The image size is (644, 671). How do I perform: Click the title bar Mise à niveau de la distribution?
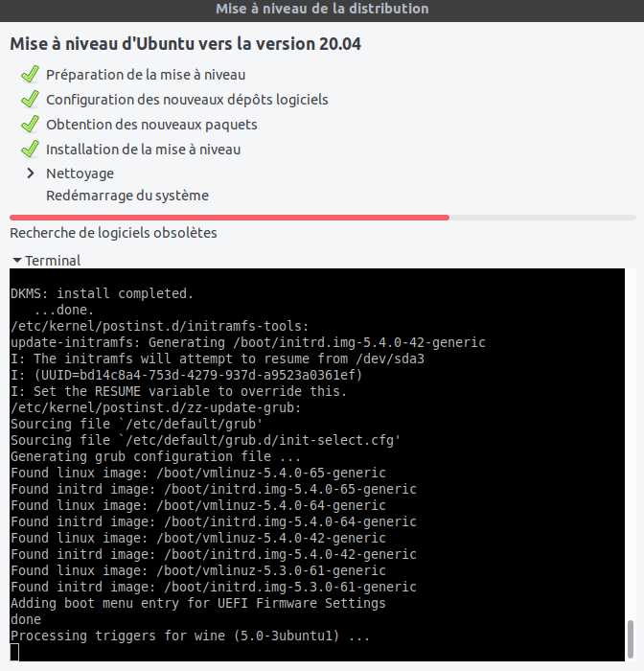(x=322, y=9)
